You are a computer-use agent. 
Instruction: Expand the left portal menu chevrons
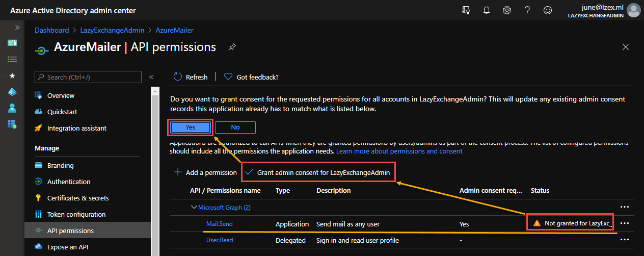click(17, 28)
